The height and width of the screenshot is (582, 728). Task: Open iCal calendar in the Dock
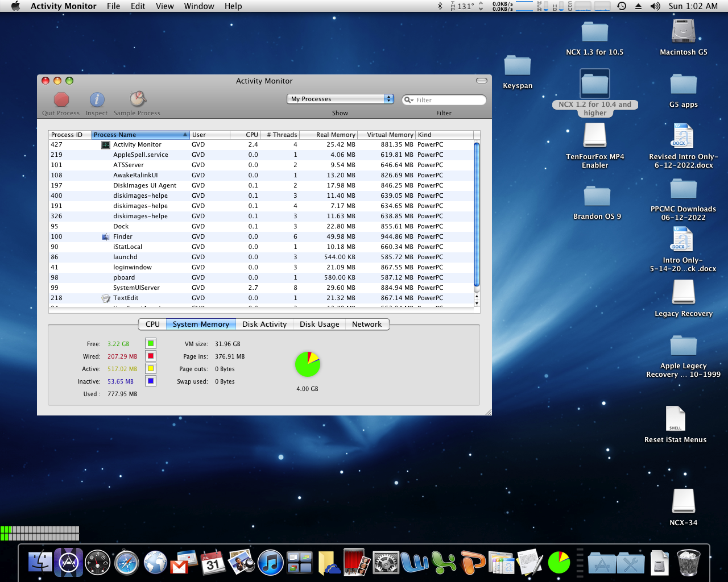point(213,563)
